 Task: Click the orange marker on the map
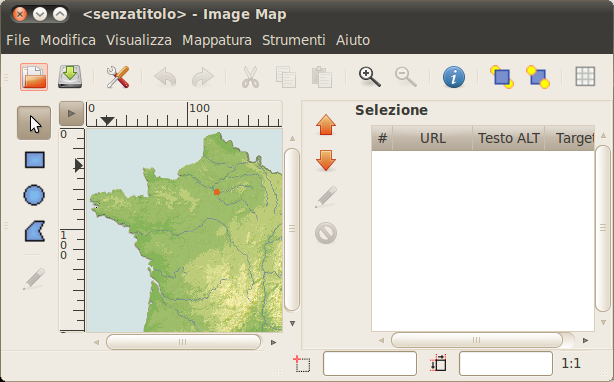217,192
